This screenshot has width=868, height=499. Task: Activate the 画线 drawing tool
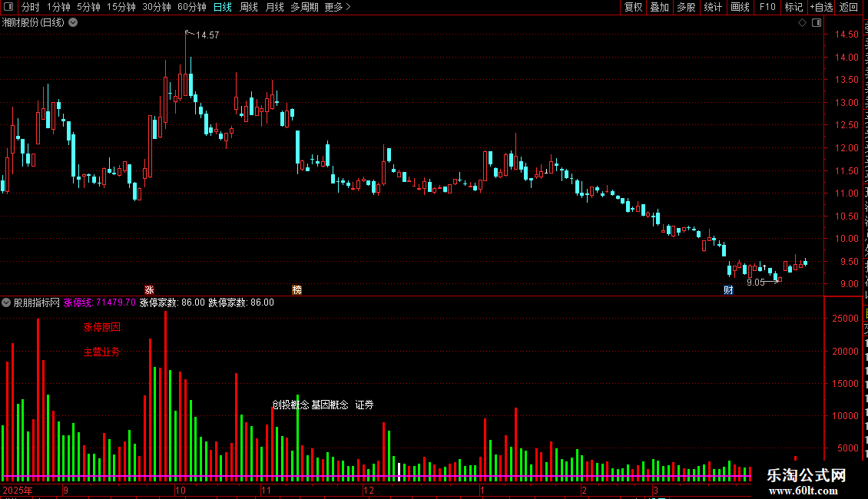740,7
